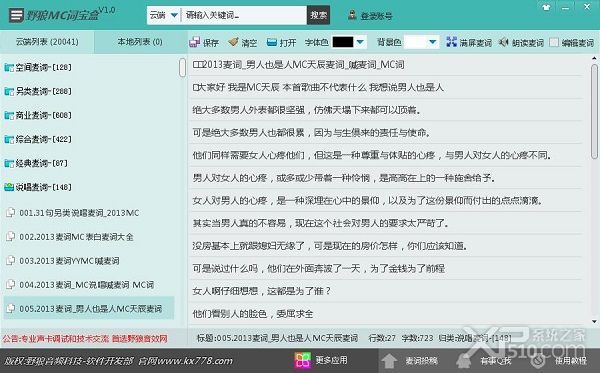Viewport: 600px width, 373px height.
Task: Click the document icon beside item 005
Action: [x=11, y=308]
